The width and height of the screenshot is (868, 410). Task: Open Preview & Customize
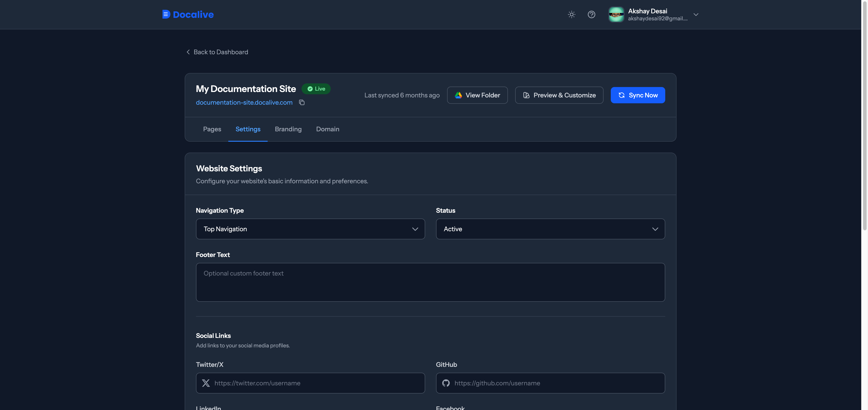point(559,95)
